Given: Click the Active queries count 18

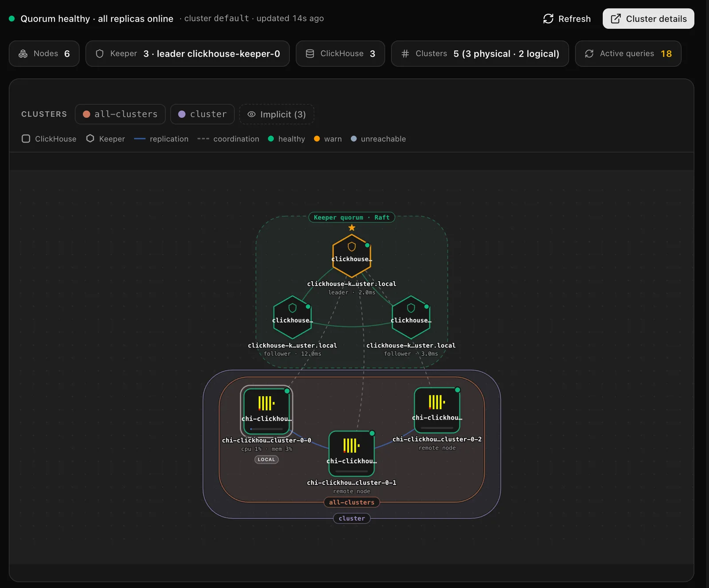Looking at the screenshot, I should click(666, 54).
